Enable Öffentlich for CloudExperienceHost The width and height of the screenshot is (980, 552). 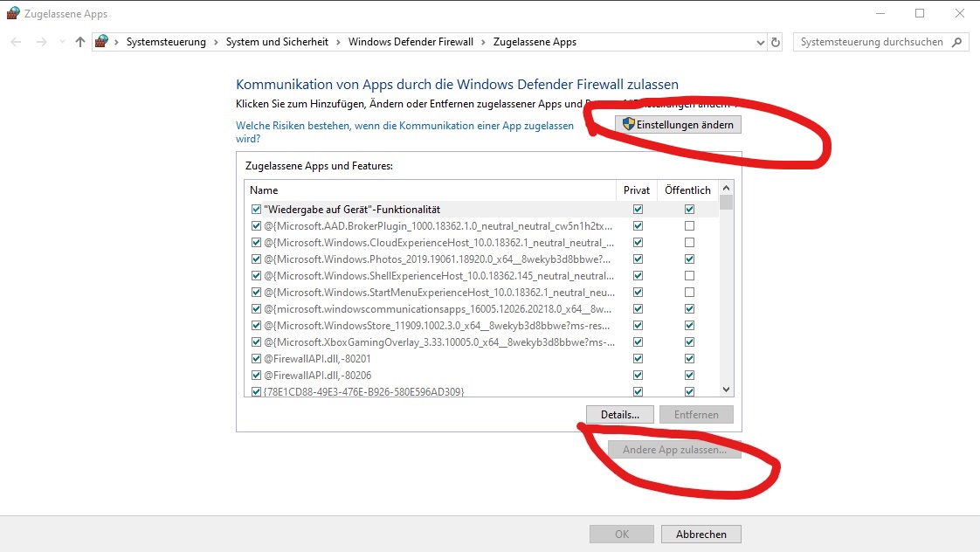coord(689,243)
